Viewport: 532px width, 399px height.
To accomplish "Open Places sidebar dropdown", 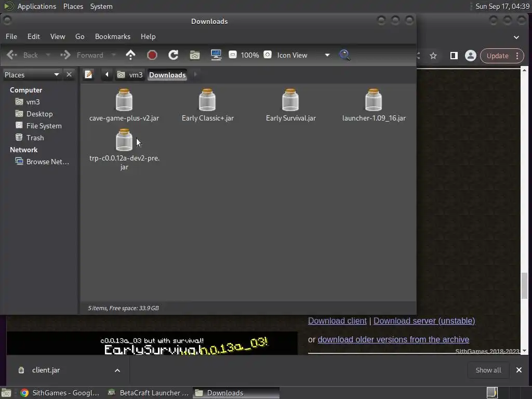I will (32, 74).
